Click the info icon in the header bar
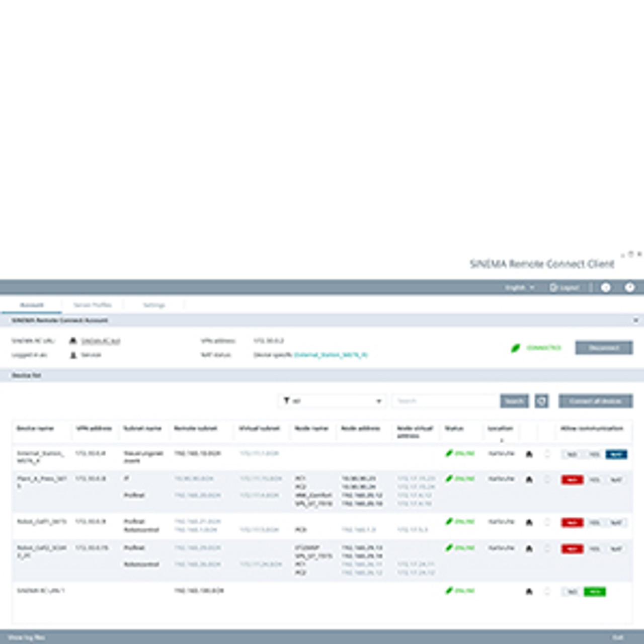Image resolution: width=644 pixels, height=644 pixels. pyautogui.click(x=606, y=287)
